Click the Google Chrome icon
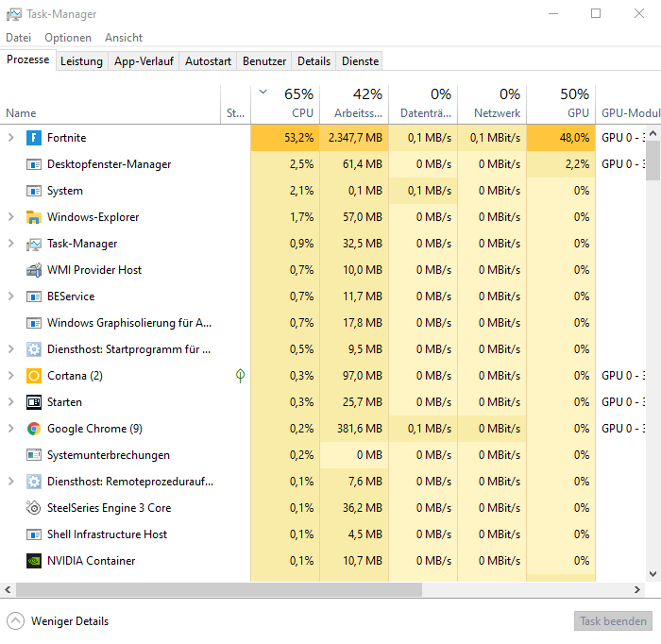Viewport: 661px width, 644px height. [x=34, y=429]
